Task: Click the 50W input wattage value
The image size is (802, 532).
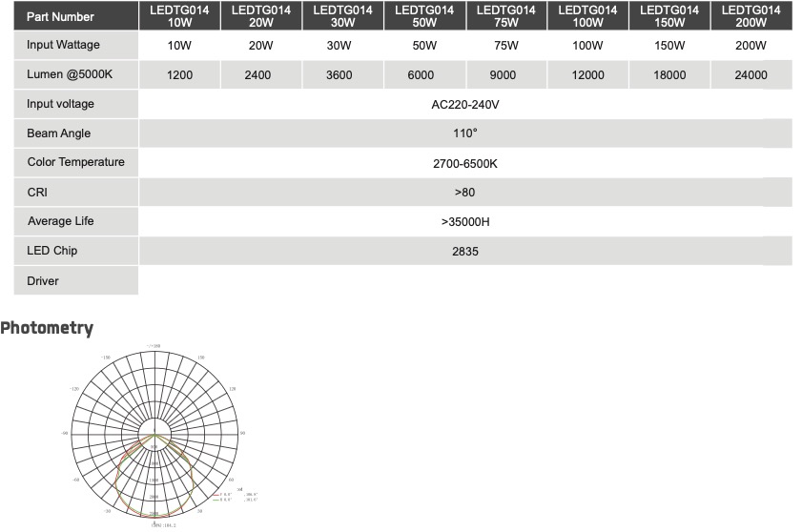Action: pos(424,46)
